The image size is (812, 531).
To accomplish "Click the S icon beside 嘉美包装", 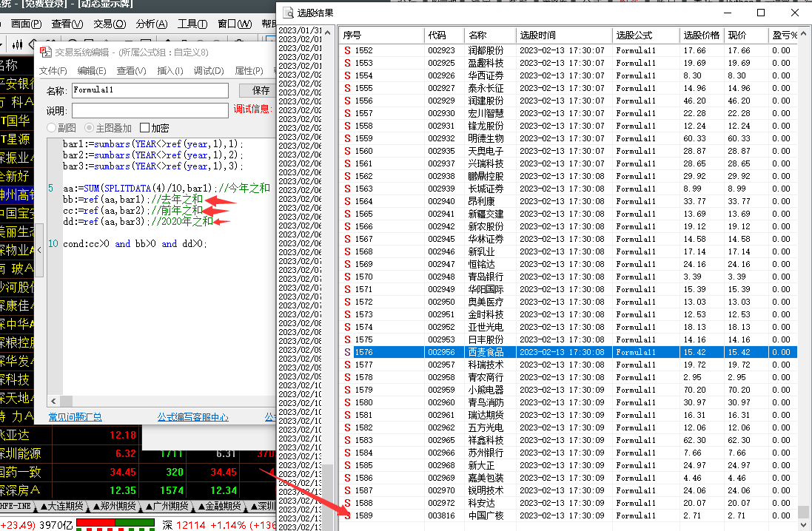I will pyautogui.click(x=347, y=478).
